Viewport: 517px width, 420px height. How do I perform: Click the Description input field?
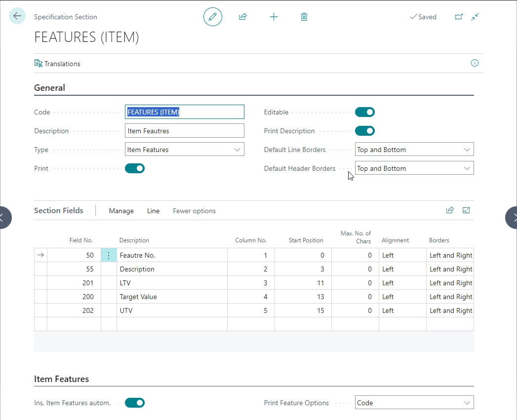point(184,131)
